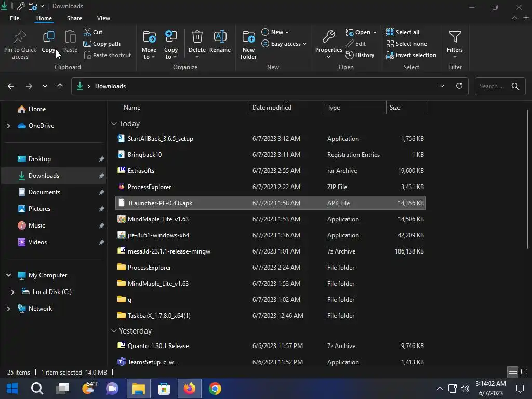The image size is (532, 399).
Task: Click Pin to Quick access icon
Action: click(20, 37)
